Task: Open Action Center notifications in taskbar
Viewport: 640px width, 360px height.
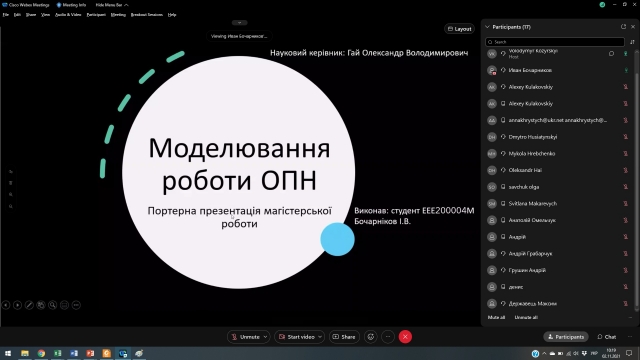Action: coord(629,353)
